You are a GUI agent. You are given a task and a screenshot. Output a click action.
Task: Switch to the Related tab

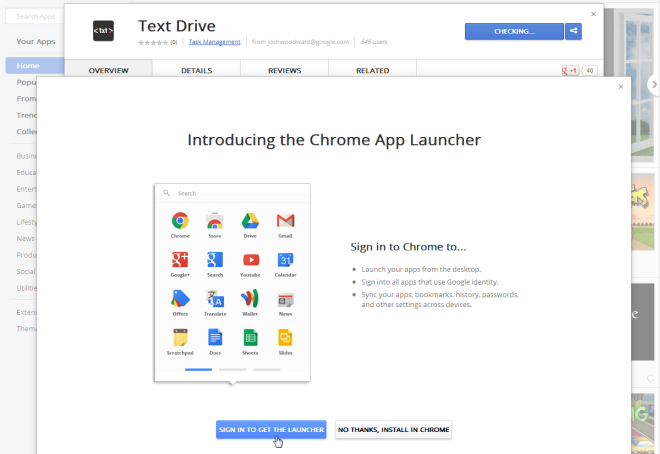[x=373, y=70]
